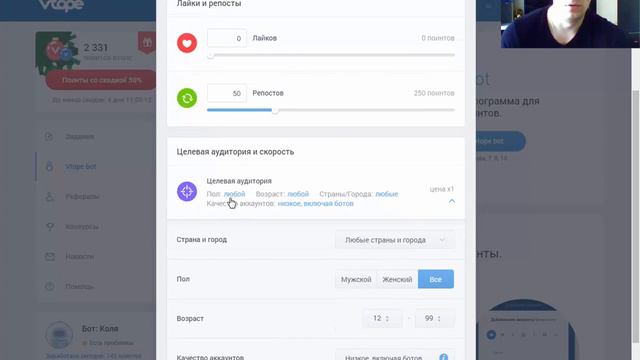Viewport: 640px width, 360px height.
Task: Click the Новости envelope icon
Action: tap(49, 256)
